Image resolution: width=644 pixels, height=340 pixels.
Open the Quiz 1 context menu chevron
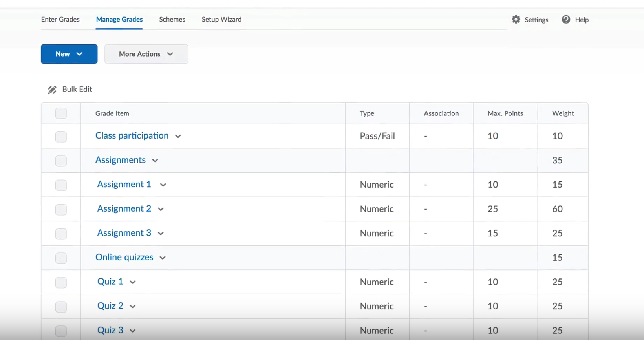(133, 282)
